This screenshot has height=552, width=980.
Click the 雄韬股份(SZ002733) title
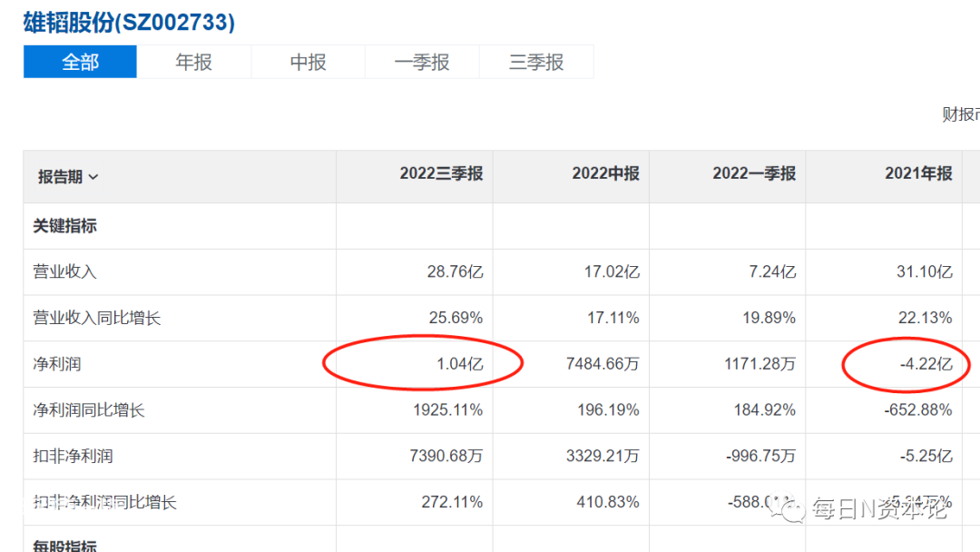point(129,23)
